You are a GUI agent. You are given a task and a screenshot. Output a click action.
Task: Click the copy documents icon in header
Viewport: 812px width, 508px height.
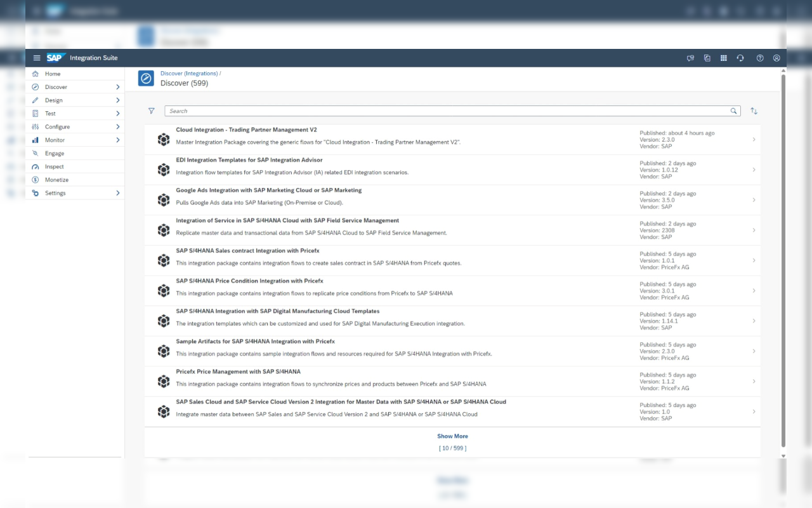tap(707, 58)
